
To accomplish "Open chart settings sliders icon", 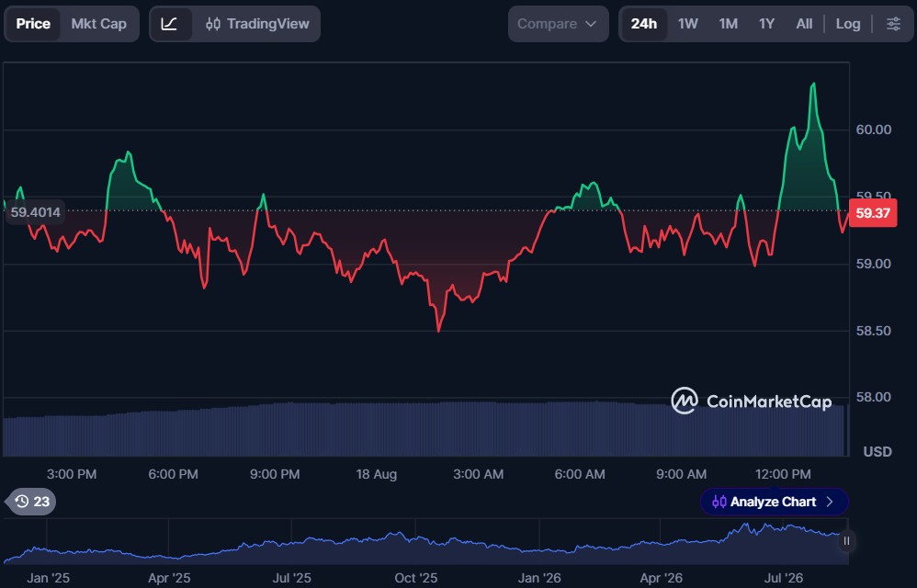I will pyautogui.click(x=894, y=24).
